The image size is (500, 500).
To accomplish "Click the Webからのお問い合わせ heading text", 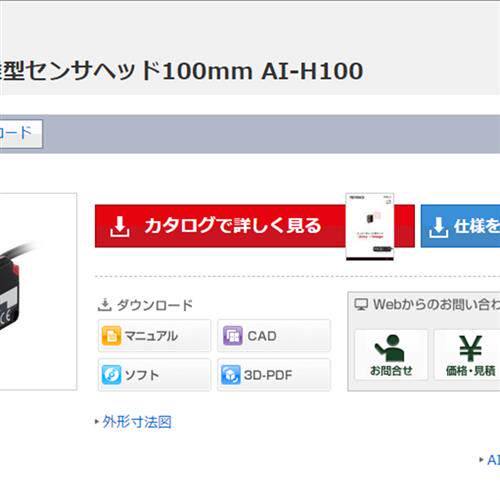I will [436, 304].
